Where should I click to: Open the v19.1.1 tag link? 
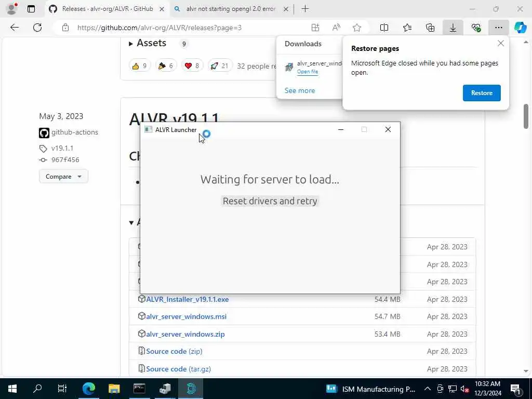pyautogui.click(x=62, y=148)
